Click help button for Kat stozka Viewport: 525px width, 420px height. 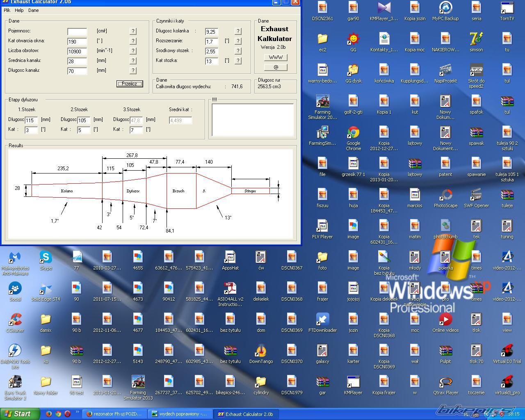(x=238, y=61)
